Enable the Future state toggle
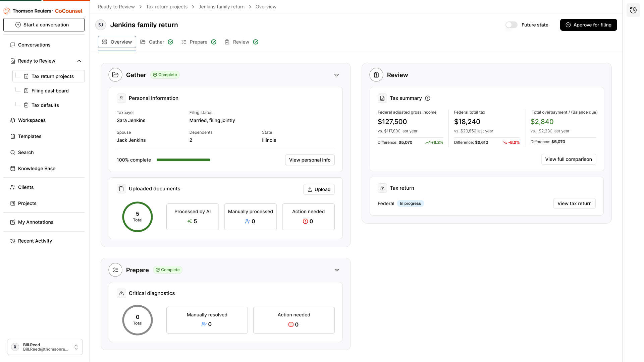Image resolution: width=644 pixels, height=362 pixels. [512, 25]
